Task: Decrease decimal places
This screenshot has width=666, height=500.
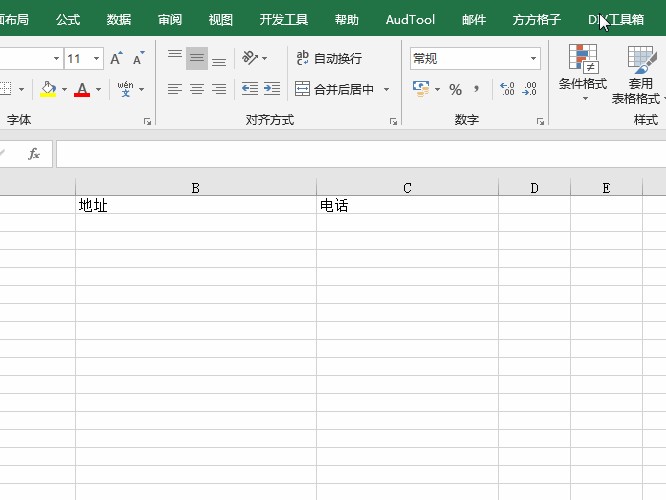Action: click(529, 89)
